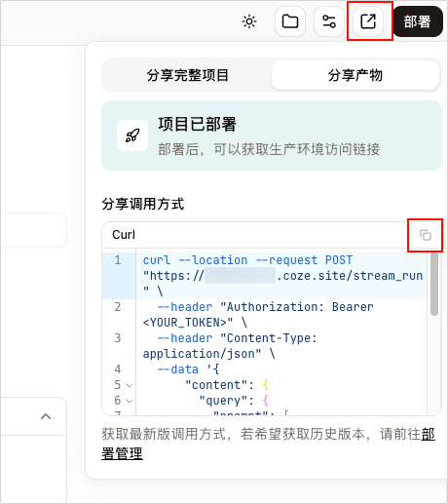Select the 分享产物 tab

355,75
